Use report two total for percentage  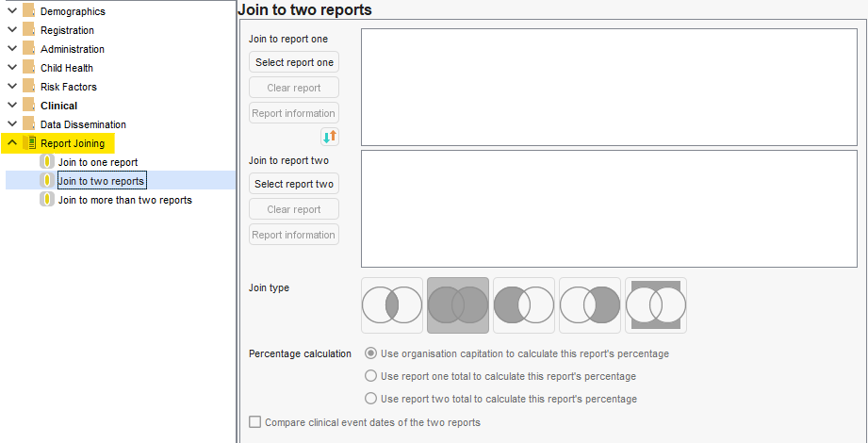[370, 399]
